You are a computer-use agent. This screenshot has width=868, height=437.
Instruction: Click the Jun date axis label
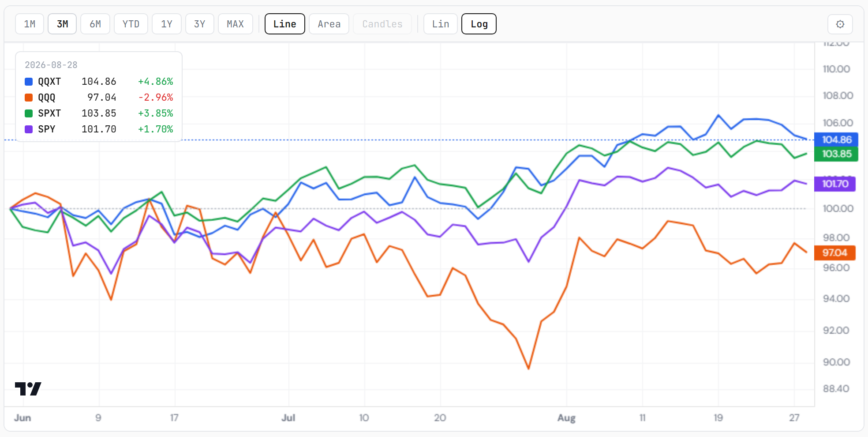(x=22, y=418)
